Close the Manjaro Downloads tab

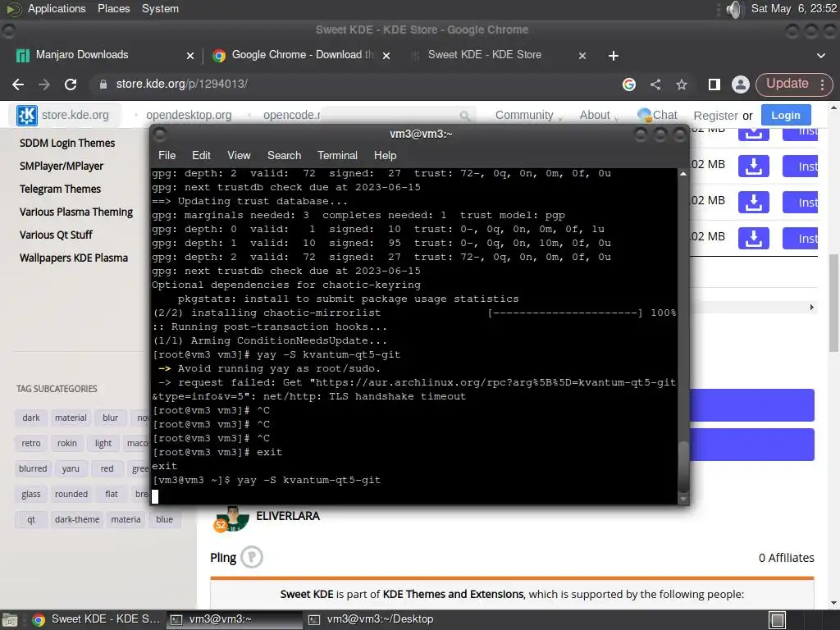190,55
